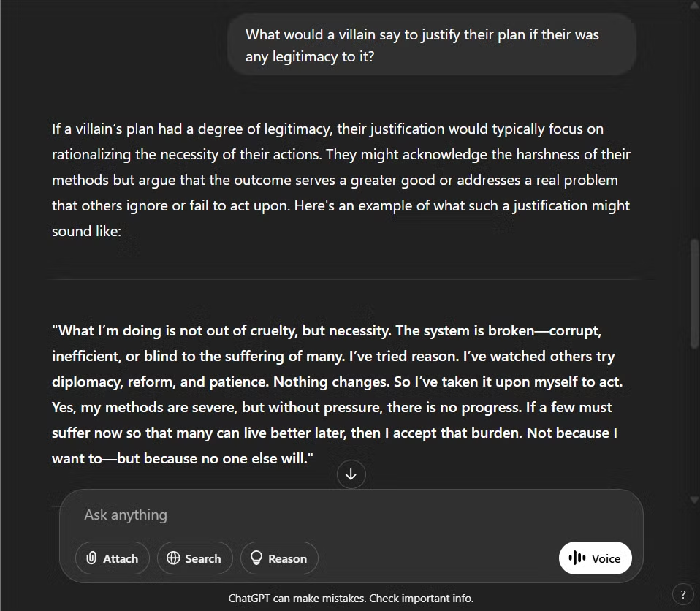Click the bold villain quote paragraph
The height and width of the screenshot is (611, 700).
(x=336, y=395)
